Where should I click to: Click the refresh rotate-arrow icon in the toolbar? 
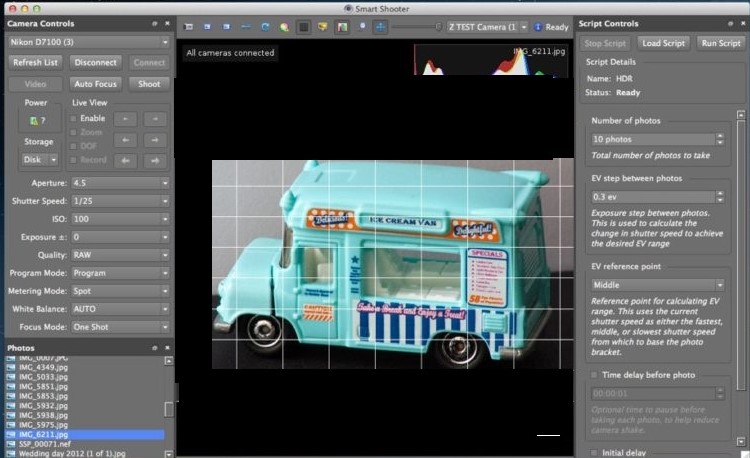point(265,27)
